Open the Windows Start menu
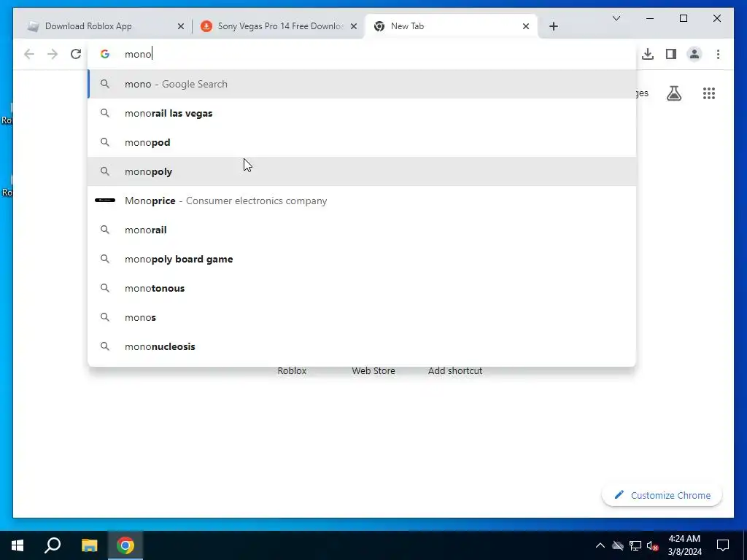The image size is (747, 560). click(18, 545)
